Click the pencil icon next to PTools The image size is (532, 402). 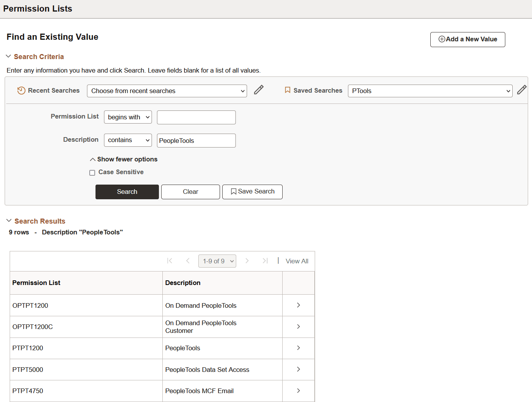pos(522,90)
